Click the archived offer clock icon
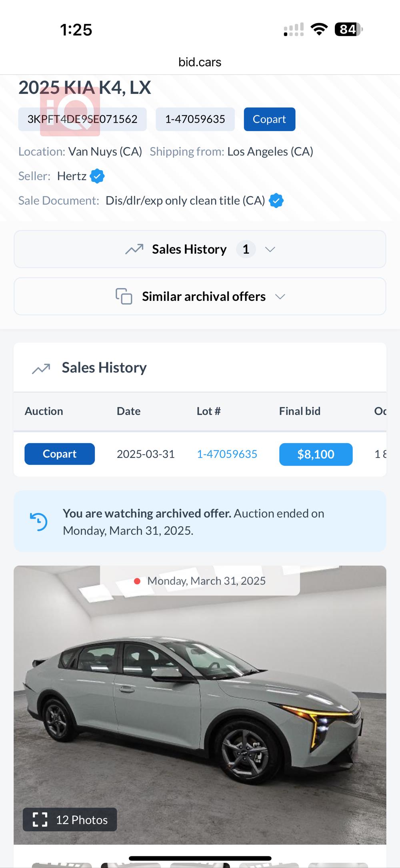The width and height of the screenshot is (400, 868). 39,522
